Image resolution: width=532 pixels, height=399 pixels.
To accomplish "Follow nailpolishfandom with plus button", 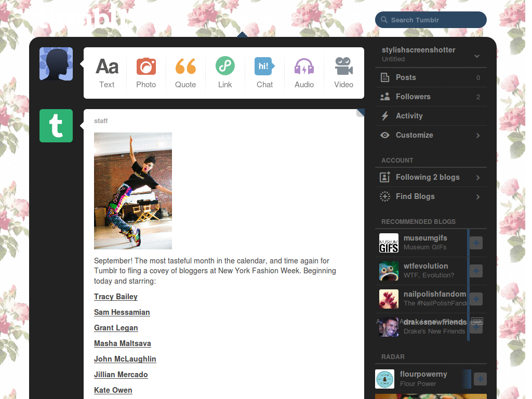I will [x=476, y=299].
